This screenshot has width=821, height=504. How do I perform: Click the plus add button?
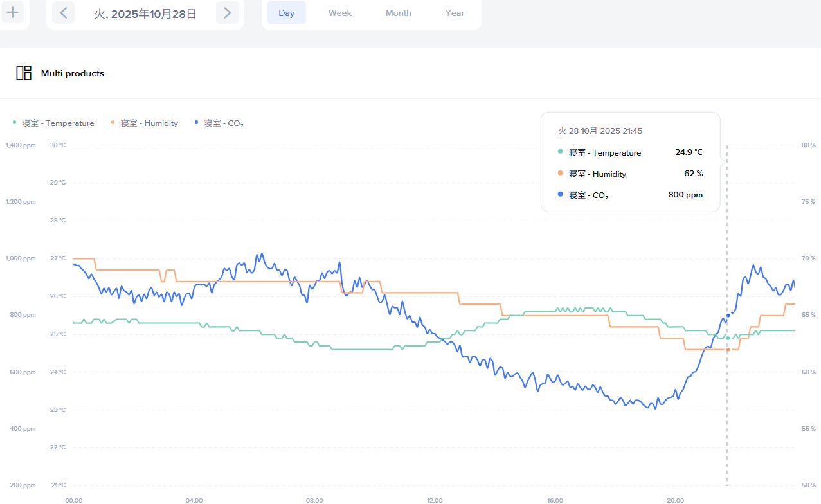pyautogui.click(x=12, y=12)
